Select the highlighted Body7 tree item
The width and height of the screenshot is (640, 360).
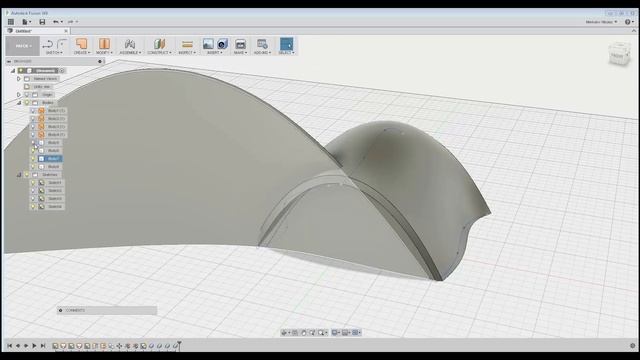pos(50,158)
